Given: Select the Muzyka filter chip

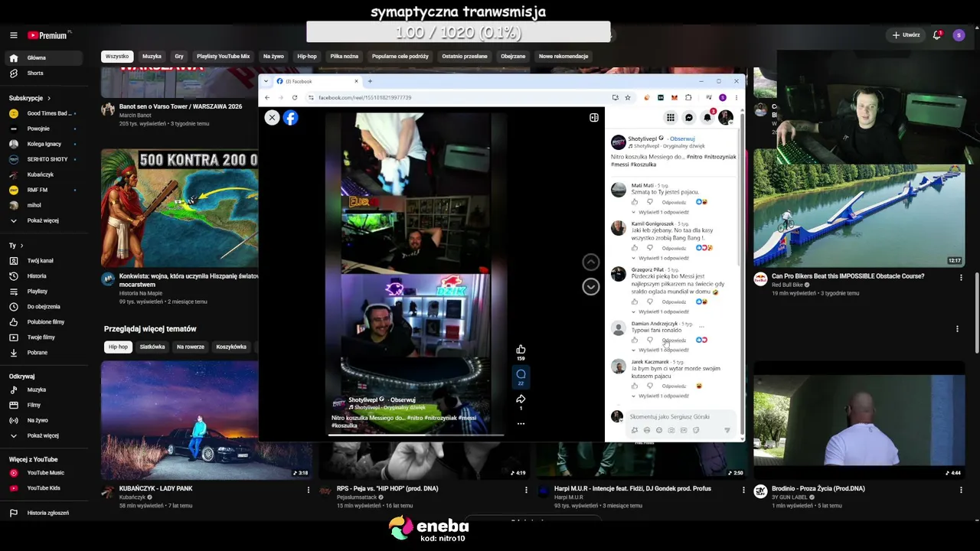Looking at the screenshot, I should tap(152, 56).
